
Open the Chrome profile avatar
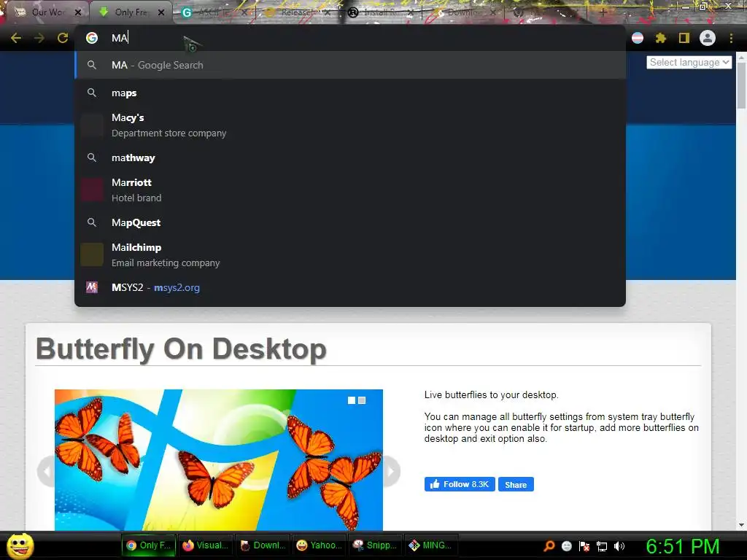(x=708, y=38)
